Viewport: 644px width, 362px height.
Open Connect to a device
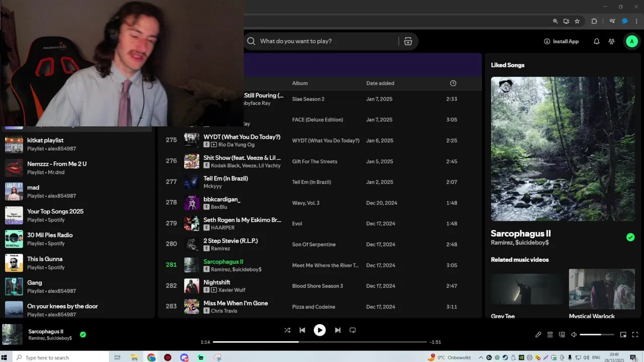[562, 335]
